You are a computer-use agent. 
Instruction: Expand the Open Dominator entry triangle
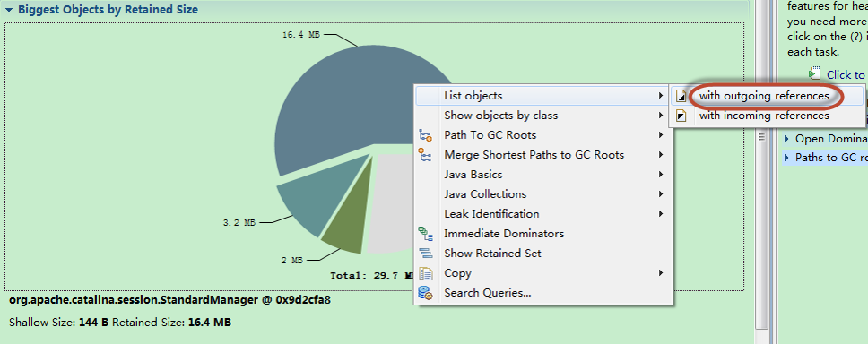coord(787,138)
